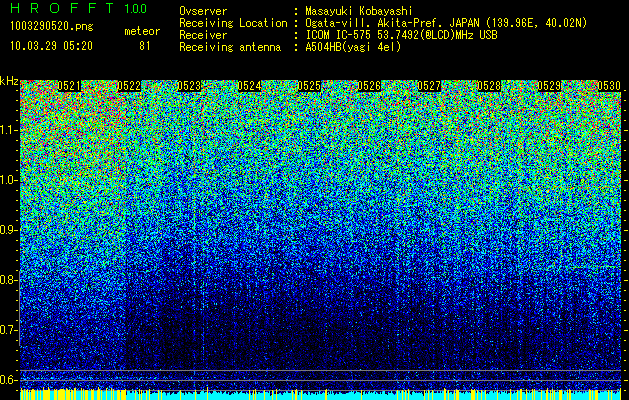Viewport: 629px width, 400px height.
Task: Click the 0525 time marker
Action: [309, 86]
